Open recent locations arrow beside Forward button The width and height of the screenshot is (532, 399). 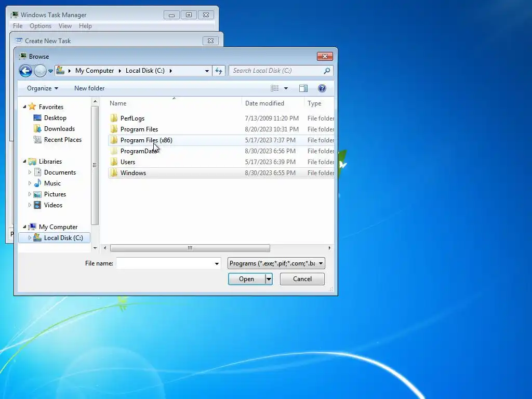(50, 71)
